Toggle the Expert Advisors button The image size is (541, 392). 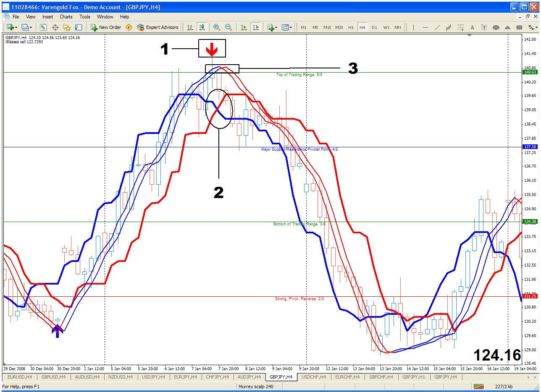pos(158,27)
